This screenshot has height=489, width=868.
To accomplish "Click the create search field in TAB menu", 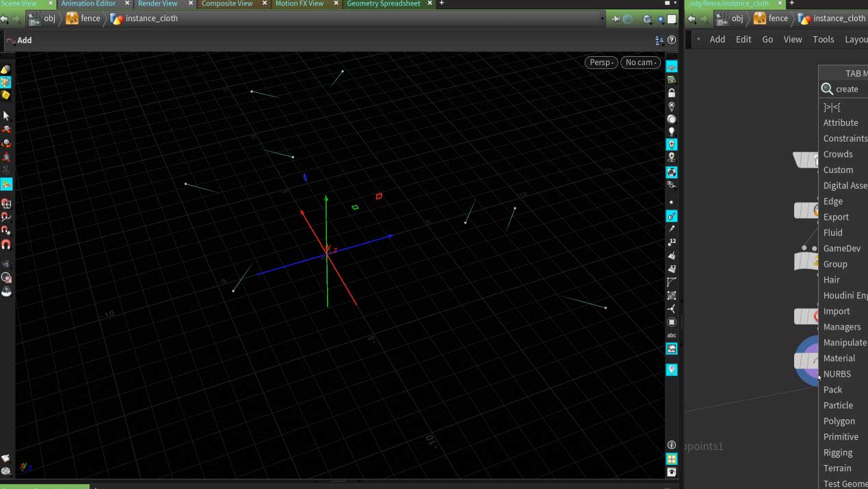I will pyautogui.click(x=848, y=89).
